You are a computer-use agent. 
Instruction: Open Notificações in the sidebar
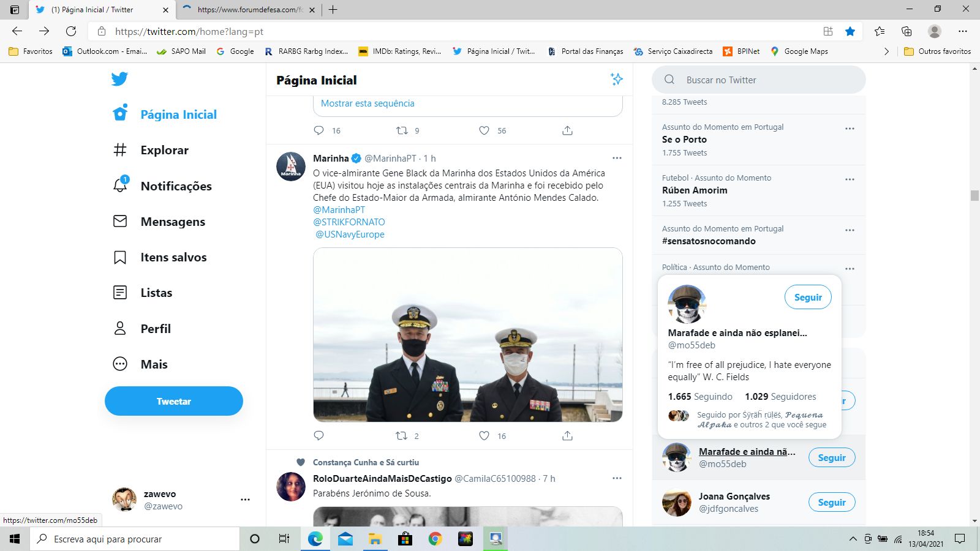click(162, 186)
